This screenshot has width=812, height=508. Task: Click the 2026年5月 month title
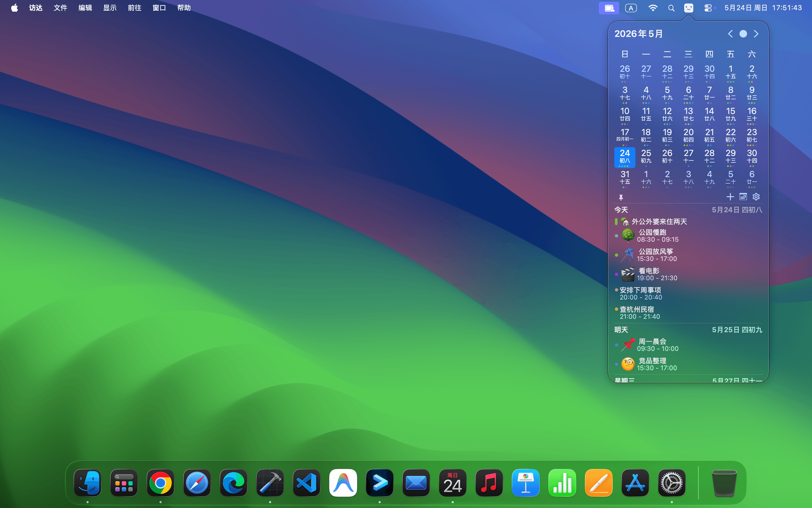(x=639, y=34)
